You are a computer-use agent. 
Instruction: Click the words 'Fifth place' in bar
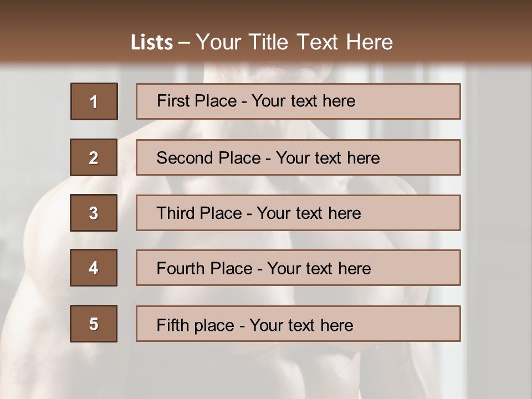pos(196,325)
